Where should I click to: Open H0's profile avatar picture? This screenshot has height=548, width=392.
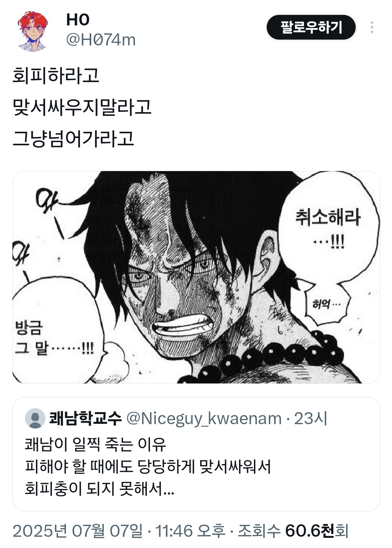tap(32, 31)
